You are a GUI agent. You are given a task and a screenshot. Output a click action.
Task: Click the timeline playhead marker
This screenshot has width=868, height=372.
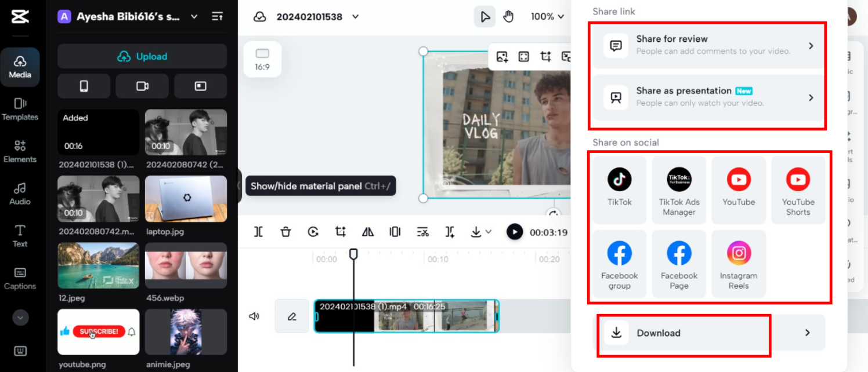(x=353, y=254)
